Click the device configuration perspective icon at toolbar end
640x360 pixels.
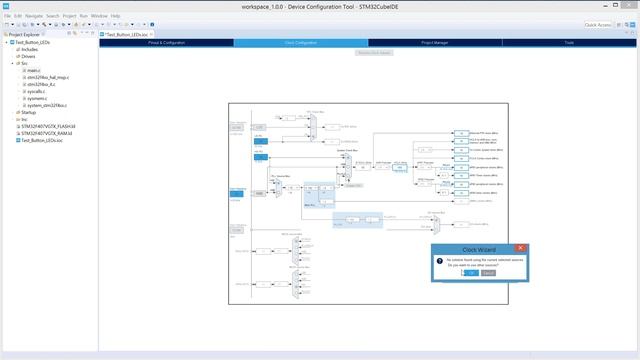tap(632, 25)
